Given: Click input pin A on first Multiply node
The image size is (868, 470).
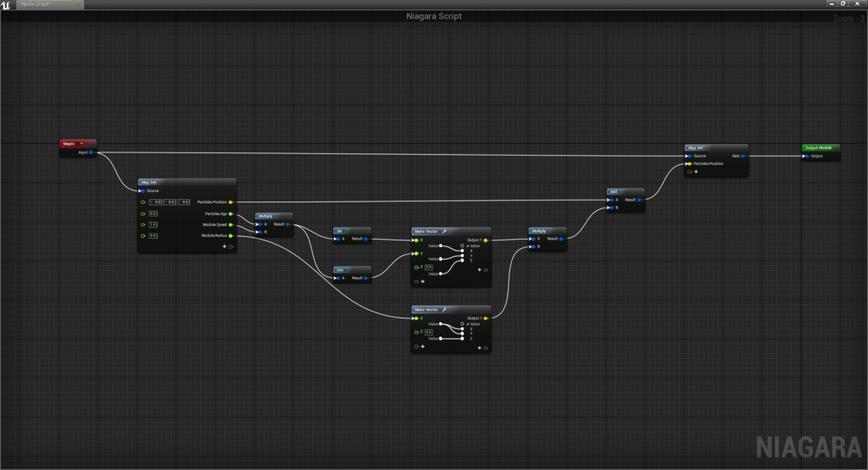Looking at the screenshot, I should 259,224.
